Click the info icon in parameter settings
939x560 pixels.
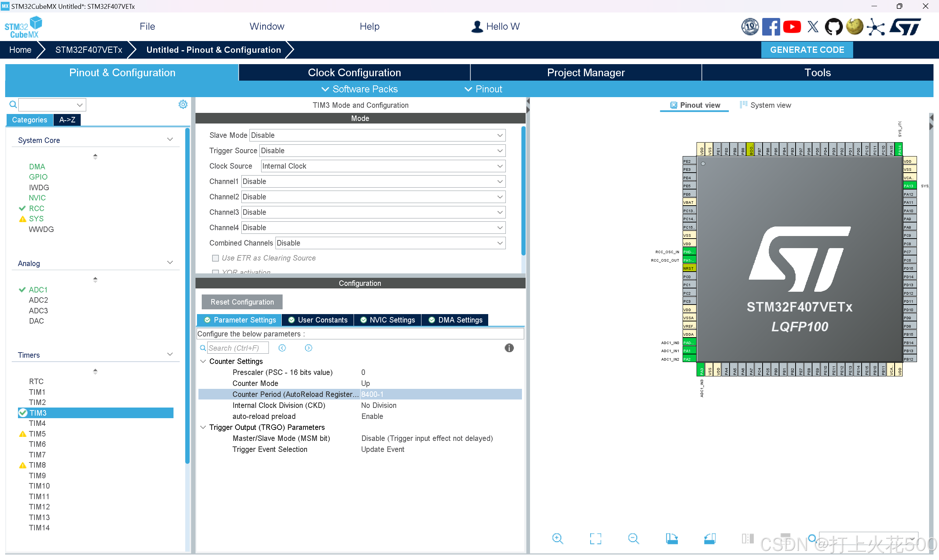(x=509, y=348)
